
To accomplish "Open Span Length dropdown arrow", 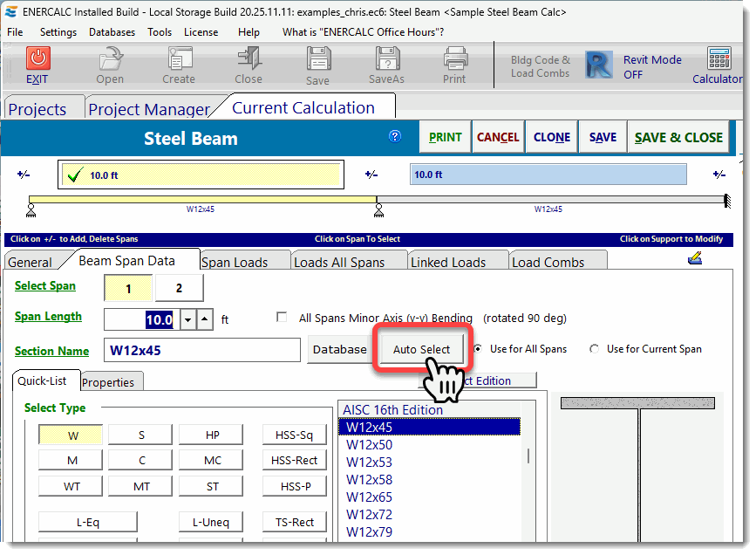I will (x=188, y=319).
